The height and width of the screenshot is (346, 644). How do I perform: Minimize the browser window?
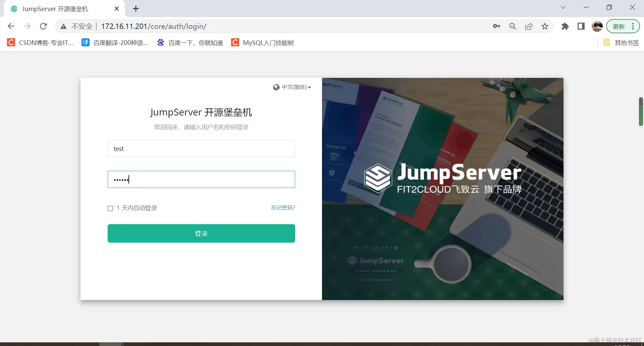coord(586,7)
